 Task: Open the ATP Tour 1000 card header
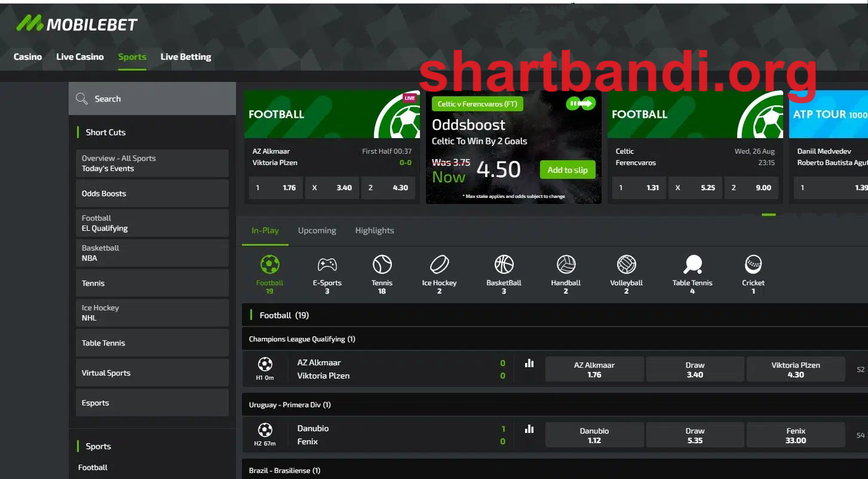tap(829, 114)
